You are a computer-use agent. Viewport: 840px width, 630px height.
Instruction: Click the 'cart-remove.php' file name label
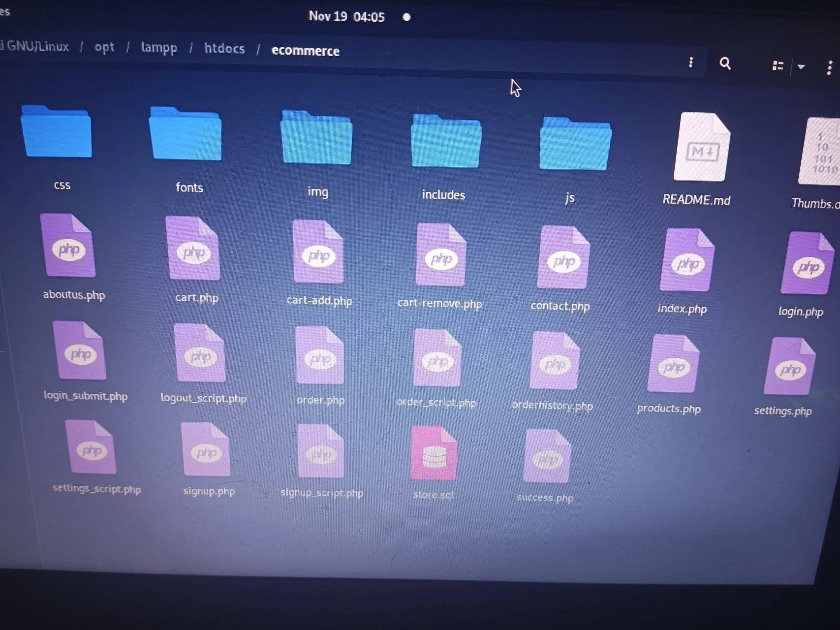(x=440, y=303)
